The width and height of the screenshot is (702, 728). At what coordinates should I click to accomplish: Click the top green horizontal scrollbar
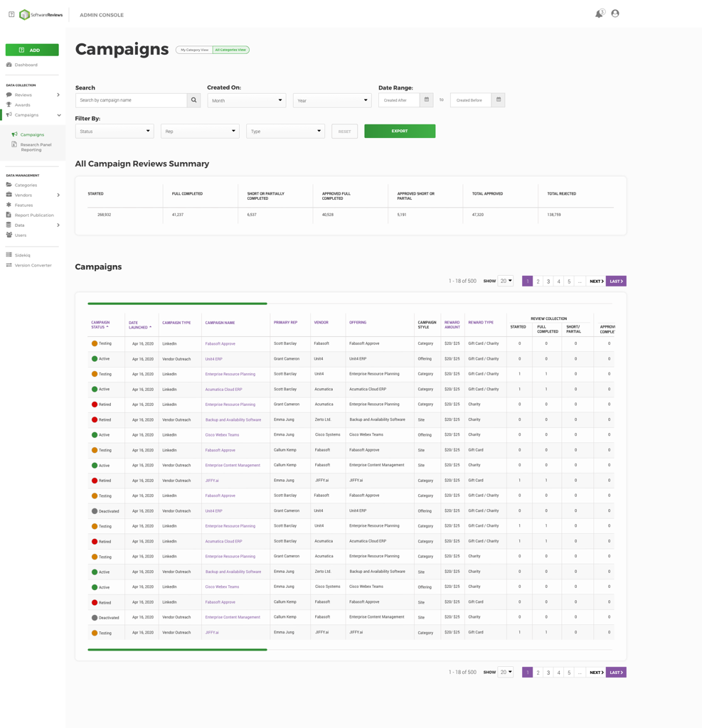pyautogui.click(x=178, y=304)
